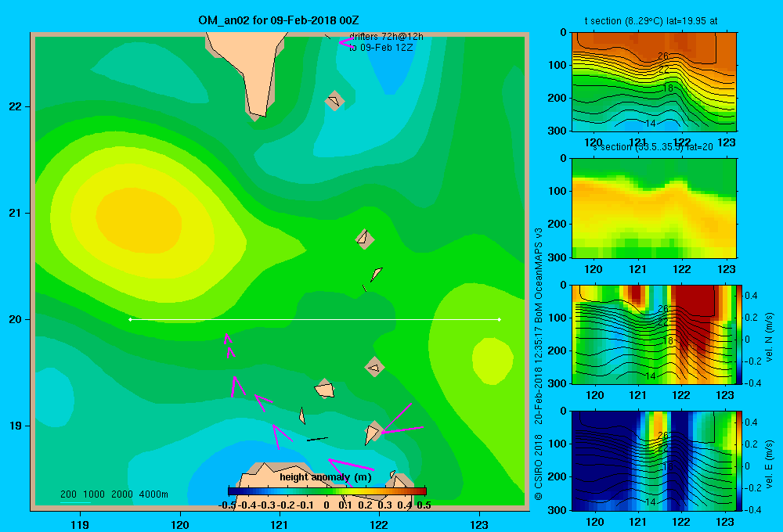Click the magenta drifter arrow near the drifters label
The height and width of the screenshot is (532, 783).
click(x=345, y=42)
